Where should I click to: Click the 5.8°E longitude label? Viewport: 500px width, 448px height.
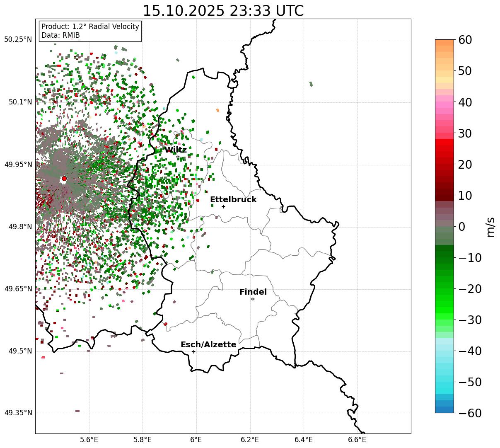pyautogui.click(x=143, y=440)
